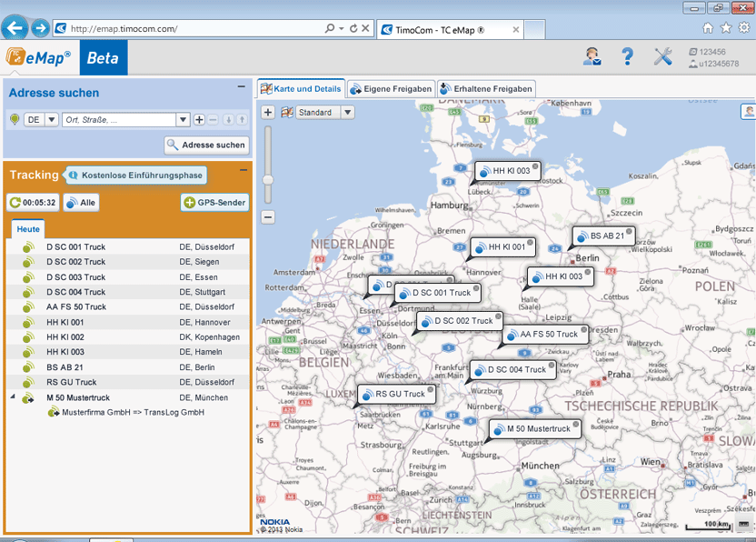The width and height of the screenshot is (756, 542).
Task: Go forward with the browser forward arrow
Action: pyautogui.click(x=41, y=28)
